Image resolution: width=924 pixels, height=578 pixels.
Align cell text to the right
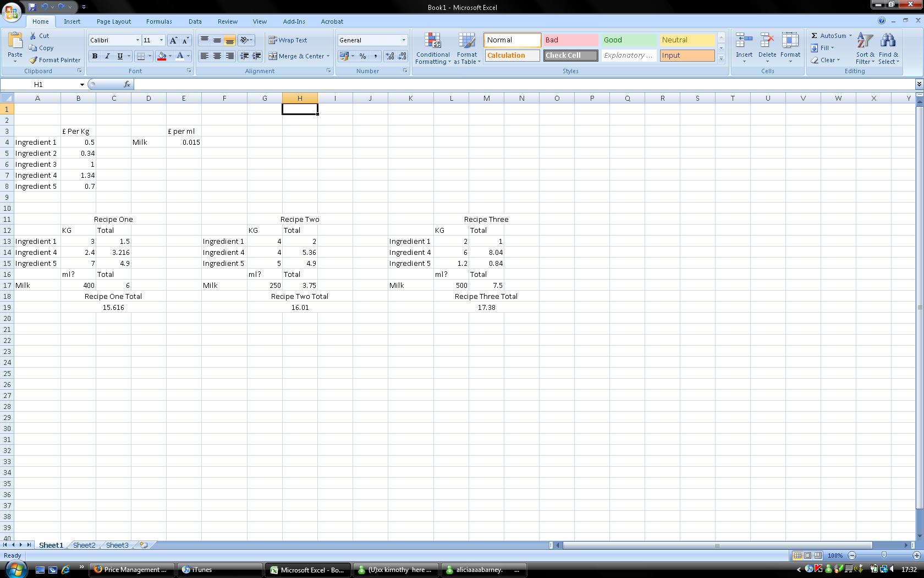click(x=230, y=56)
